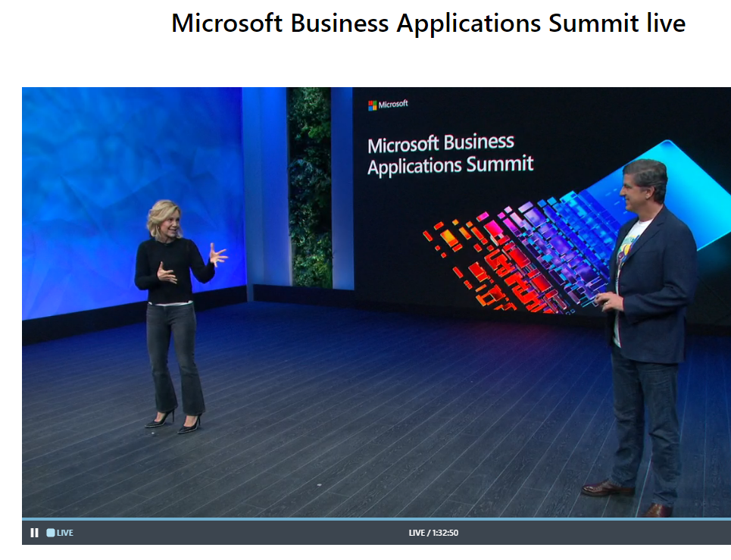Click the live stream video frame

pyautogui.click(x=376, y=302)
